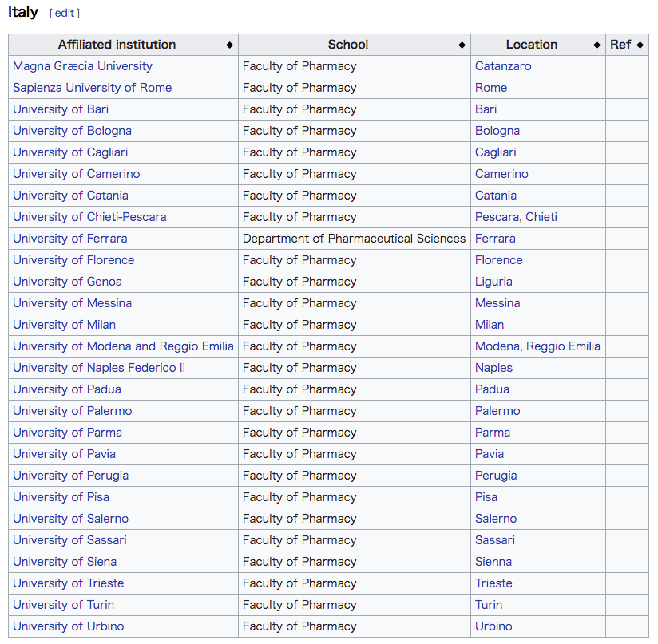Follow the Perugia location link
Image resolution: width=658 pixels, height=644 pixels.
pyautogui.click(x=496, y=476)
